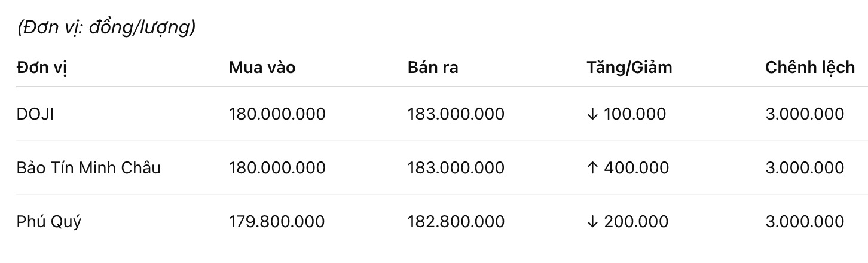Image resolution: width=868 pixels, height=263 pixels.
Task: Click Bảo Tín Minh Châu's Mua vào price
Action: [277, 168]
